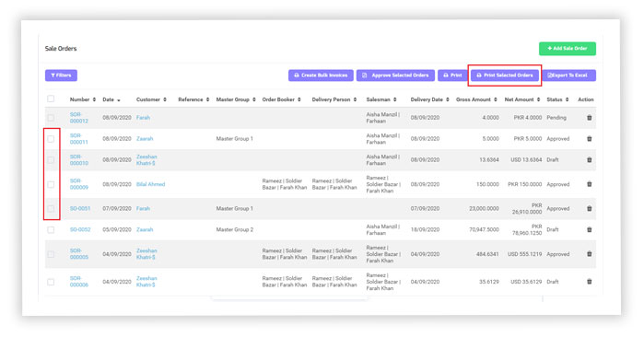Open the Filters panel
Viewport: 644px width, 337px height.
pos(61,76)
